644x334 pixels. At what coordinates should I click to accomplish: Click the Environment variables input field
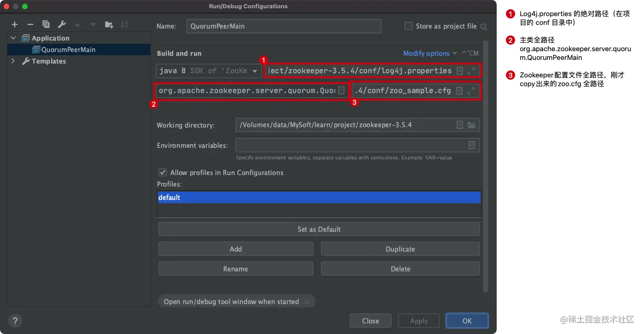(x=357, y=145)
